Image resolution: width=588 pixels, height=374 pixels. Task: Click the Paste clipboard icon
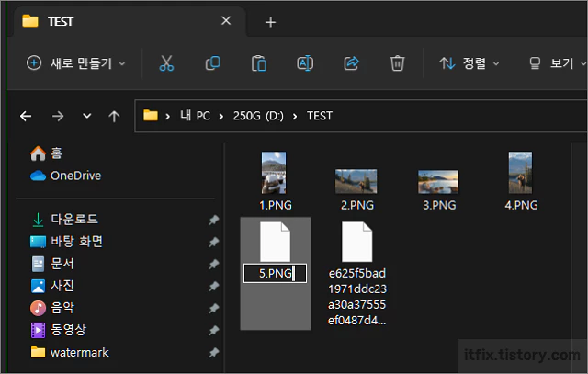[259, 63]
